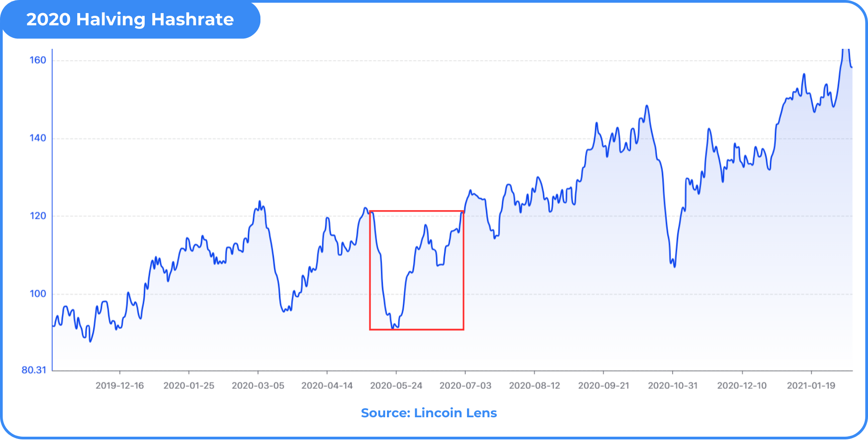Image resolution: width=868 pixels, height=448 pixels.
Task: Click the 2020-03-05 date label
Action: coord(258,386)
